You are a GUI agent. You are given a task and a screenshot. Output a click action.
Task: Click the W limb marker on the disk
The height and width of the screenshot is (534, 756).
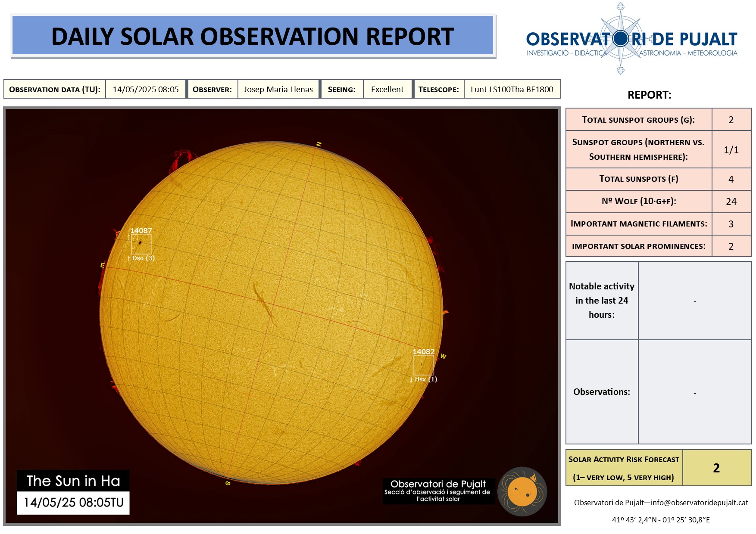444,356
